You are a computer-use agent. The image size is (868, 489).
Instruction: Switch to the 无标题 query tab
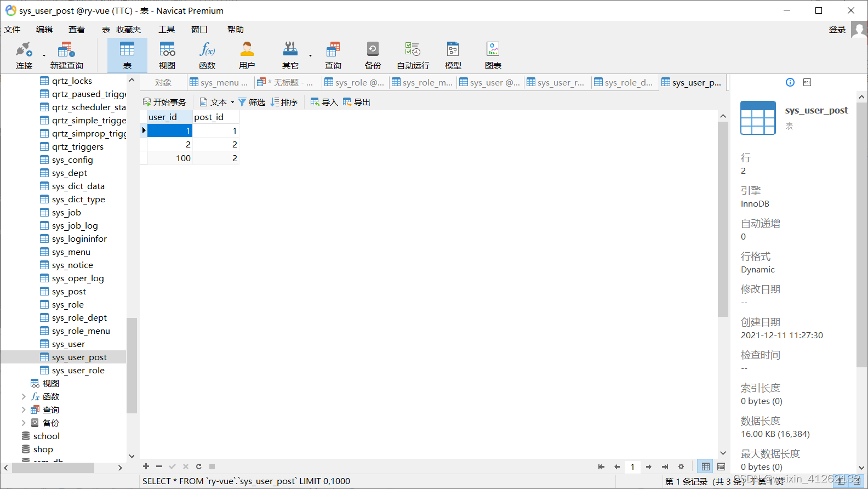(x=287, y=82)
